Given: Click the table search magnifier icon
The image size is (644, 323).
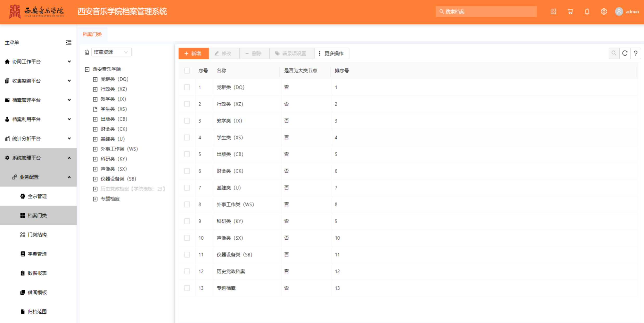Looking at the screenshot, I should (x=614, y=53).
